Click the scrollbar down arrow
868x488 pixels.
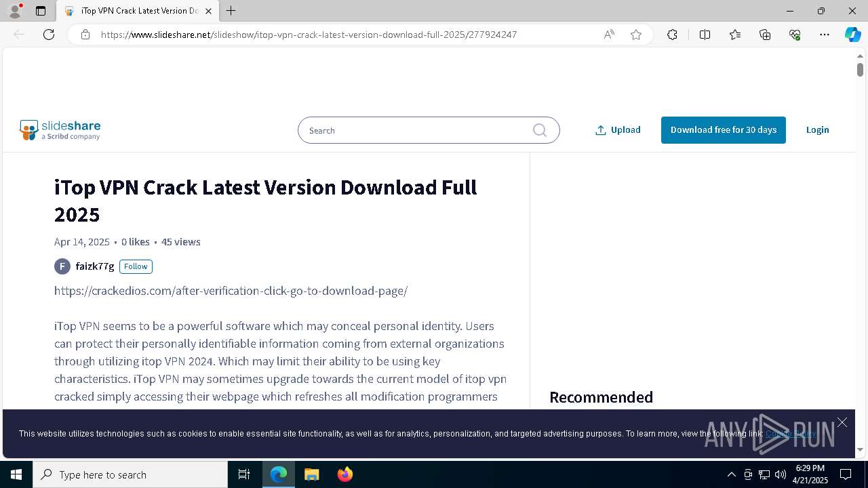coord(860,449)
